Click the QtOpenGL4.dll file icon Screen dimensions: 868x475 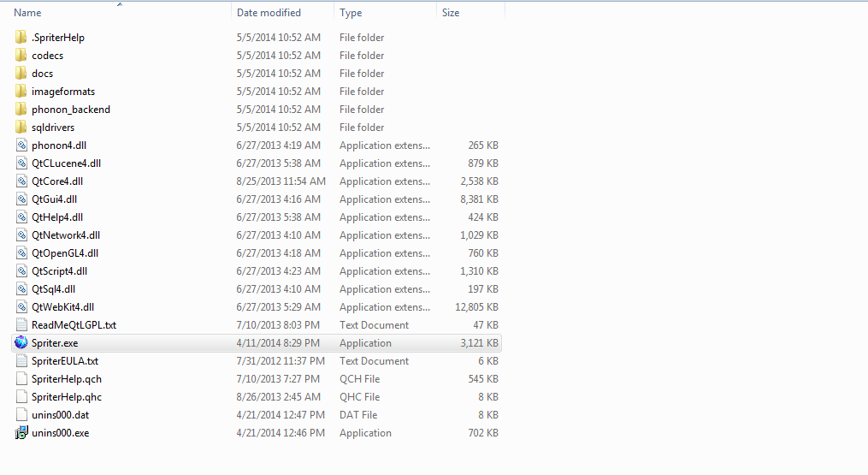pos(21,253)
